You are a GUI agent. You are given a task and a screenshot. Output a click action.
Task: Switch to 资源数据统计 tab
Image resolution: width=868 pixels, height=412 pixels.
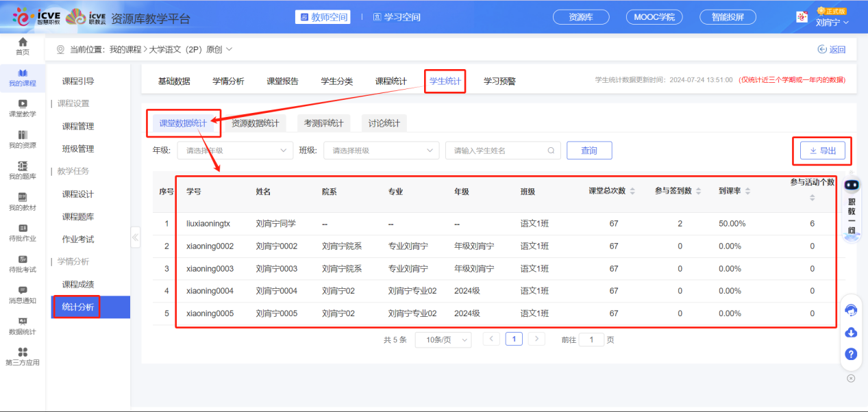pyautogui.click(x=255, y=123)
